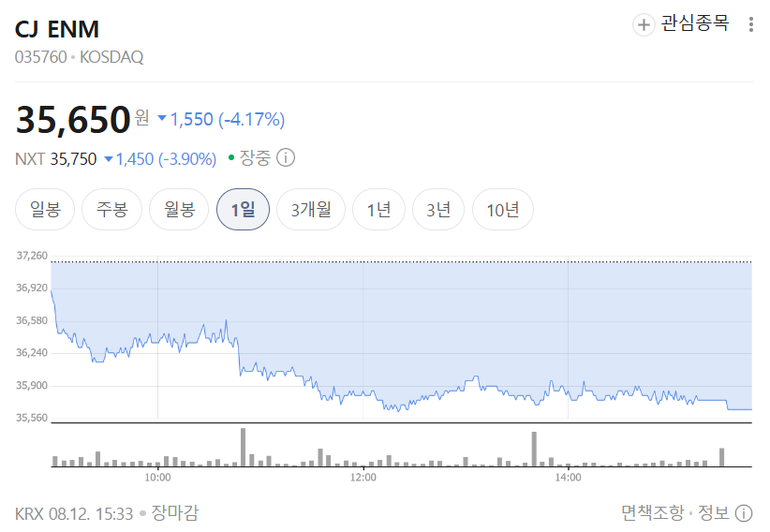Select the 1일 one-day chart tab
This screenshot has height=532, width=770.
243,210
